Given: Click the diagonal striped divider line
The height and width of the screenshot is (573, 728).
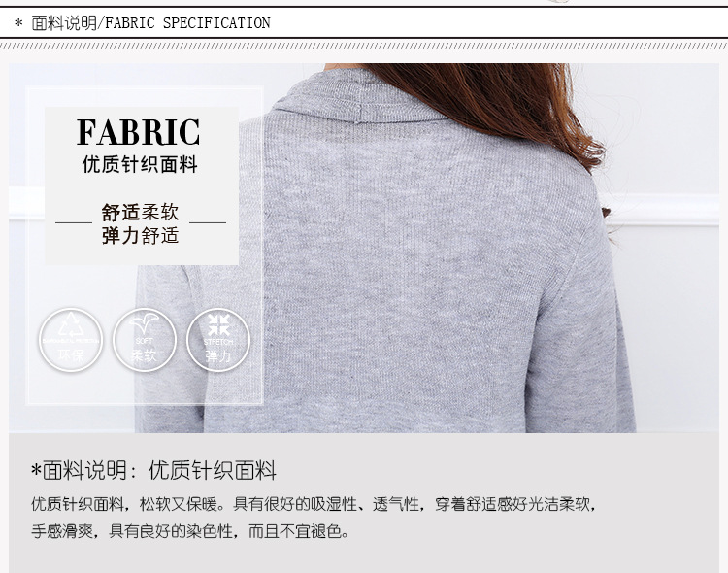Looking at the screenshot, I should (364, 46).
